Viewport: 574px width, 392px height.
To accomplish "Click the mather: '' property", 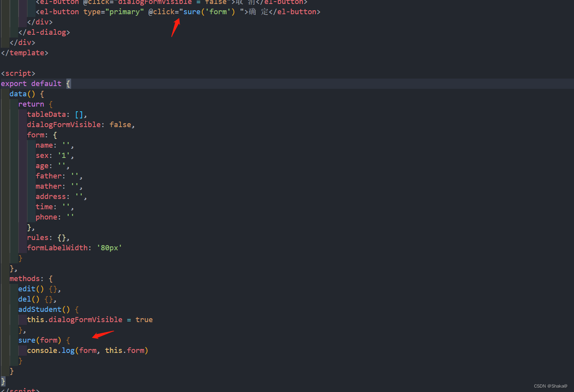I will 59,186.
